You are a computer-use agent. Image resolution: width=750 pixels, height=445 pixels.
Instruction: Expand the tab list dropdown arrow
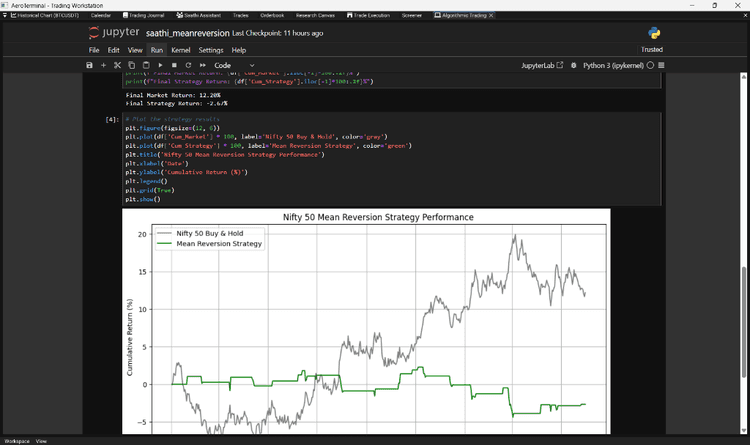[5, 15]
